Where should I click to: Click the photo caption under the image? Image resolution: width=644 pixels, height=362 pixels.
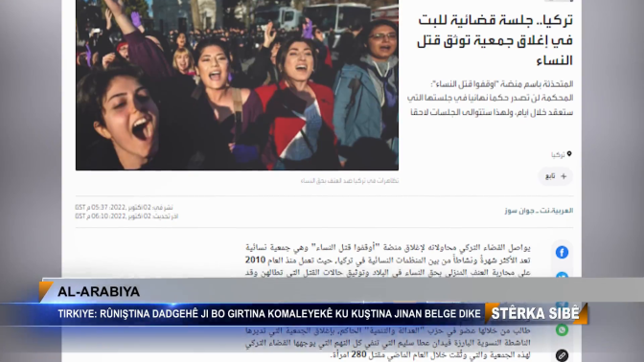(x=350, y=181)
